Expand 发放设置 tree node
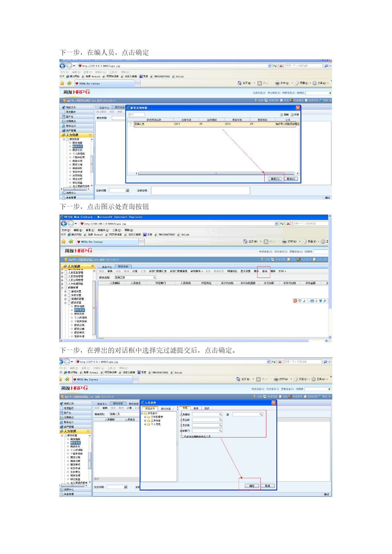This screenshot has width=392, height=554. pos(65,295)
